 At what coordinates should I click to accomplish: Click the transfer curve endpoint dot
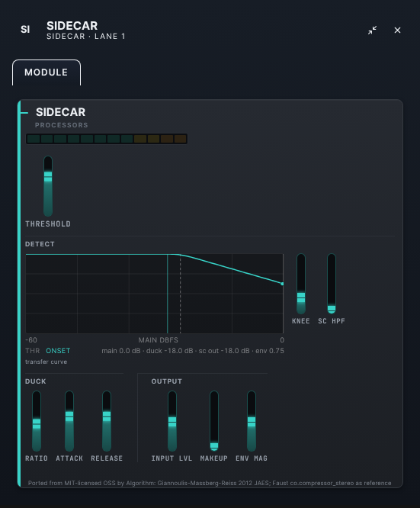(x=282, y=284)
